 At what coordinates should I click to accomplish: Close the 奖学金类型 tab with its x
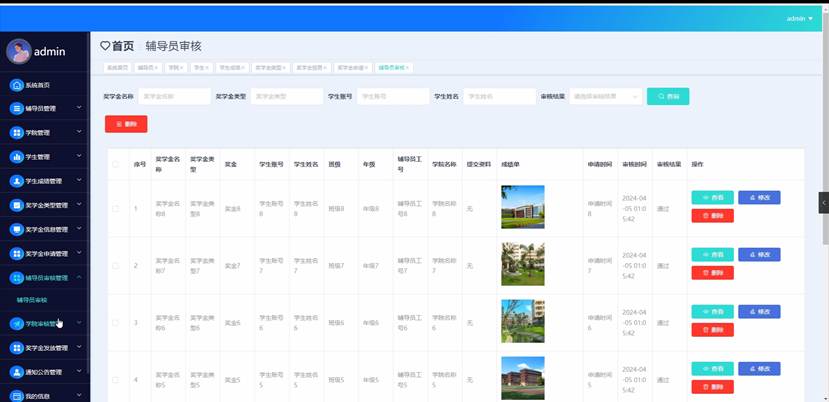point(284,68)
